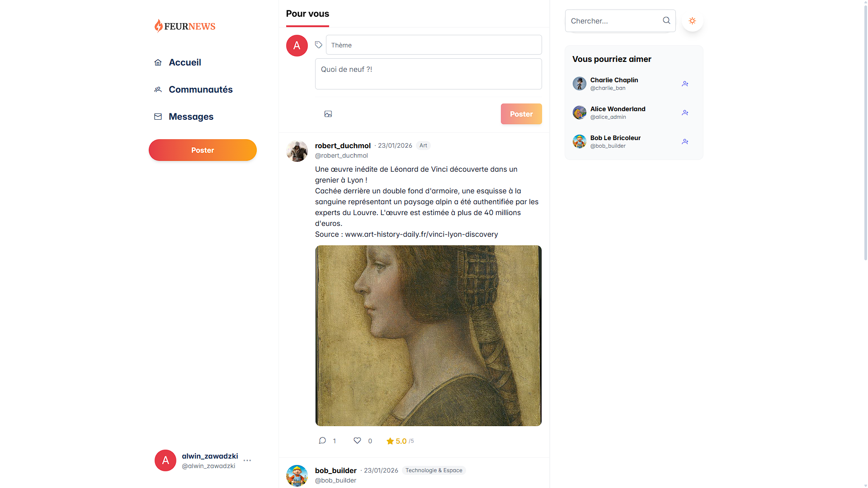Click the image attachment icon in the composer
This screenshot has height=488, width=868.
coord(328,114)
